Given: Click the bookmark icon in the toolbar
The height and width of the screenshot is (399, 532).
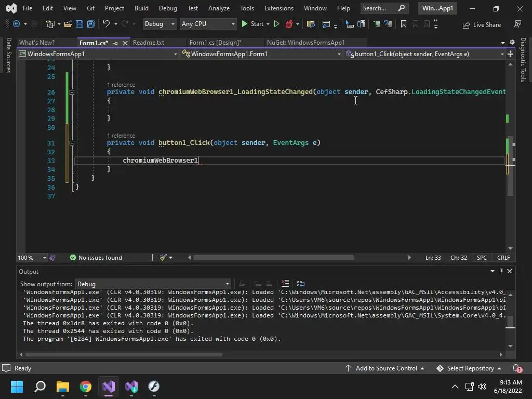Looking at the screenshot, I should pyautogui.click(x=403, y=24).
